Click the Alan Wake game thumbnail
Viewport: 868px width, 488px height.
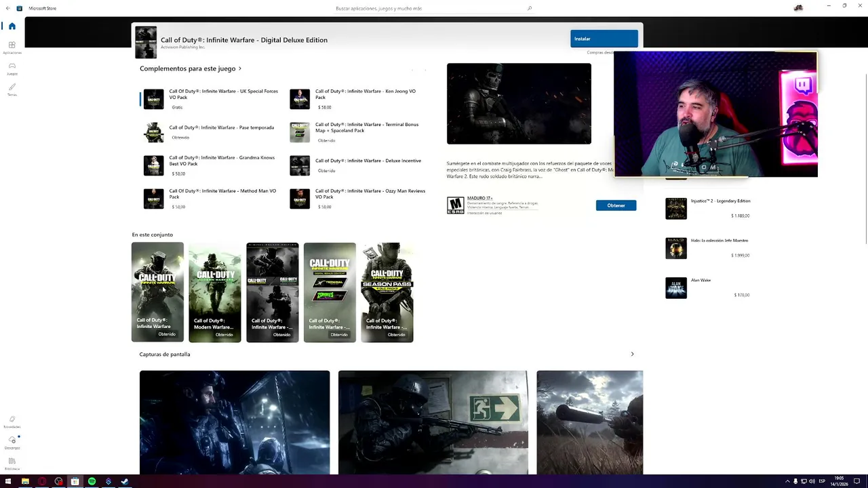coord(676,288)
